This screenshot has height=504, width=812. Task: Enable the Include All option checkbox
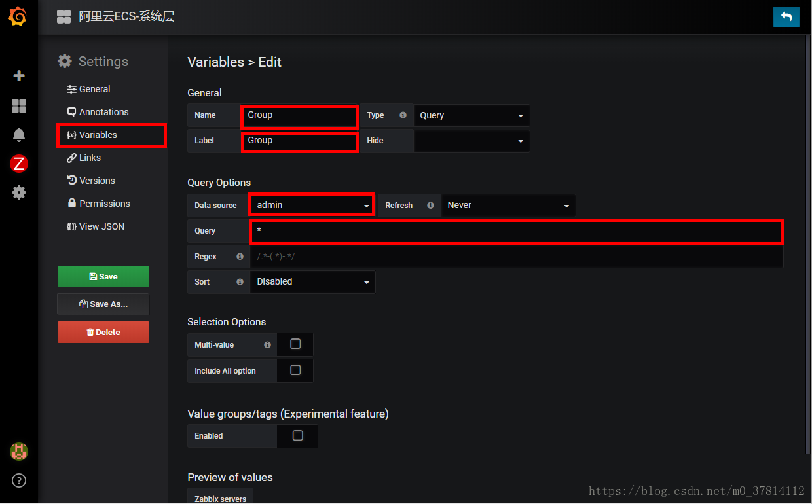click(x=295, y=370)
